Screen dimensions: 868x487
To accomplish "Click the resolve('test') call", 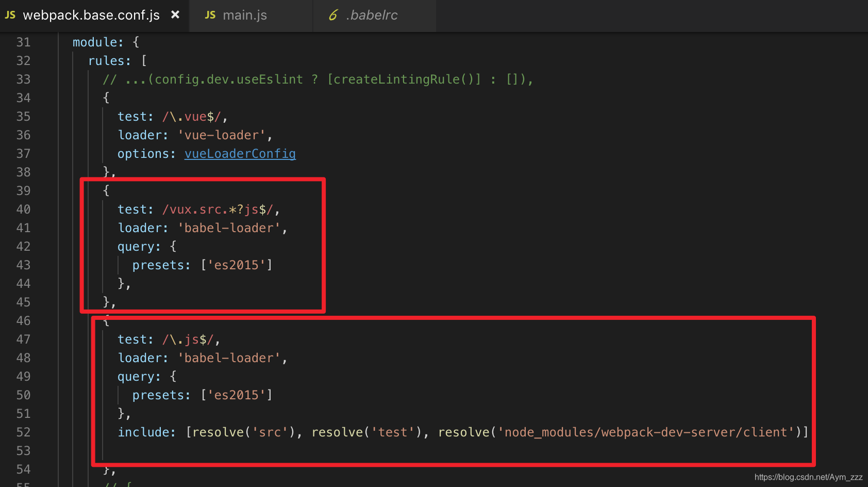I will tap(366, 432).
